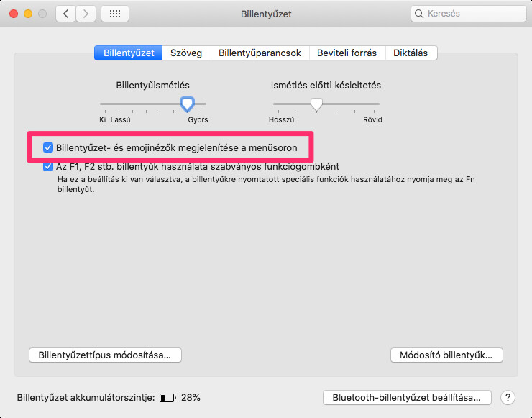The height and width of the screenshot is (418, 532).
Task: Open help with the question mark button
Action: tap(508, 397)
